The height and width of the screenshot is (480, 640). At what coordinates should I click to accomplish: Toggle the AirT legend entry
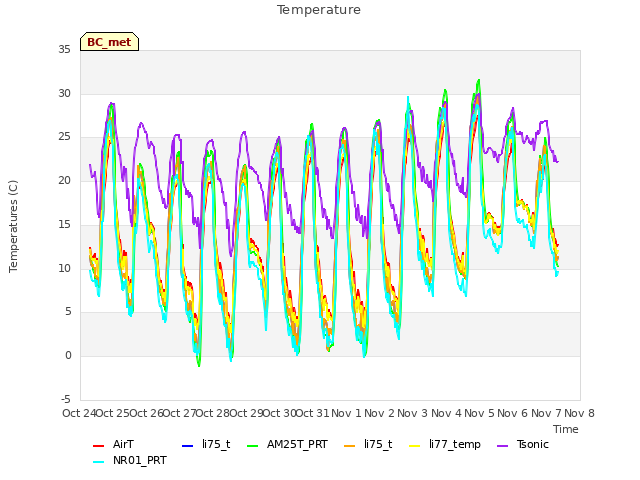pos(113,444)
